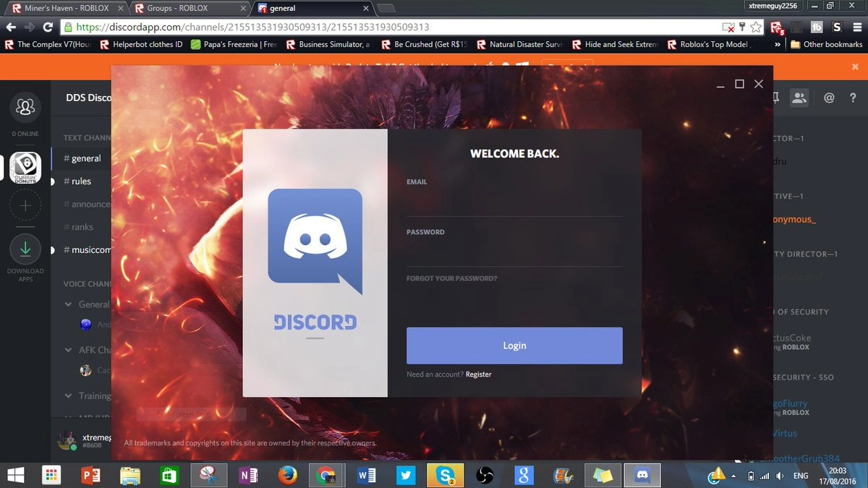Click the volume icon in system tray

point(779,476)
